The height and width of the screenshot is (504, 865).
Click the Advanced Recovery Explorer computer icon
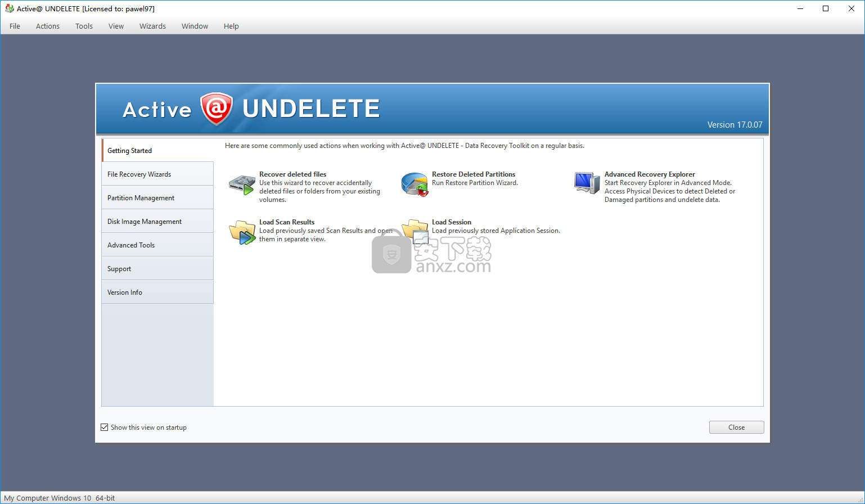(x=587, y=183)
